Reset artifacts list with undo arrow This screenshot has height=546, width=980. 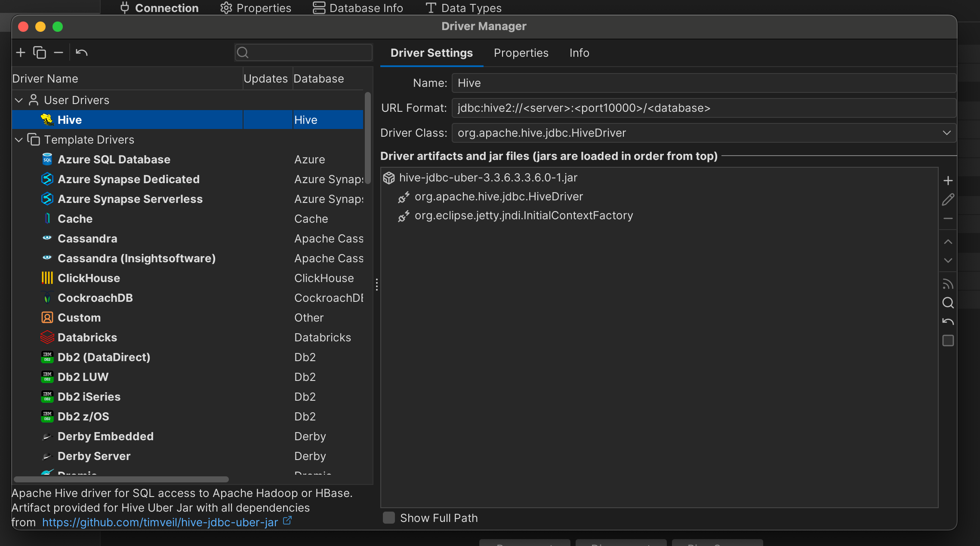click(948, 322)
